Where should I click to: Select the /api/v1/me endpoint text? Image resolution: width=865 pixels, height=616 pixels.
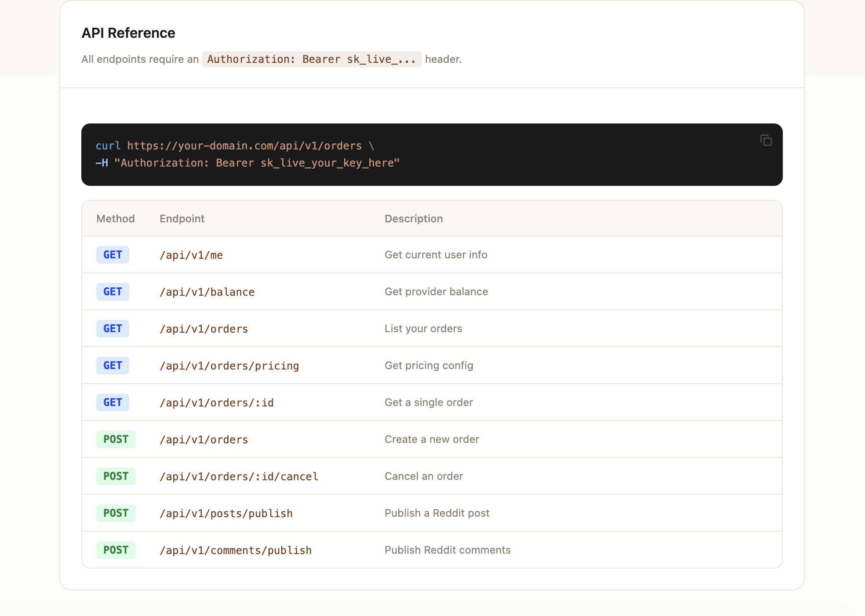point(191,255)
